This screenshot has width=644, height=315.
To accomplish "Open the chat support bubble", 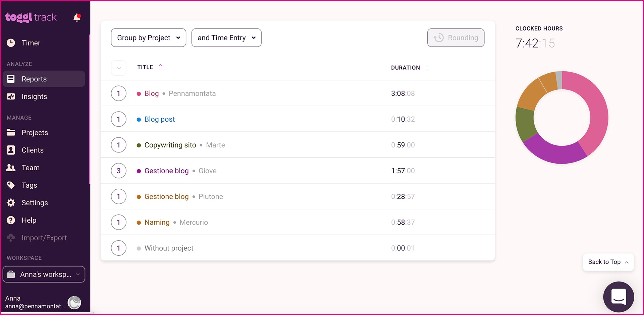I will (618, 297).
